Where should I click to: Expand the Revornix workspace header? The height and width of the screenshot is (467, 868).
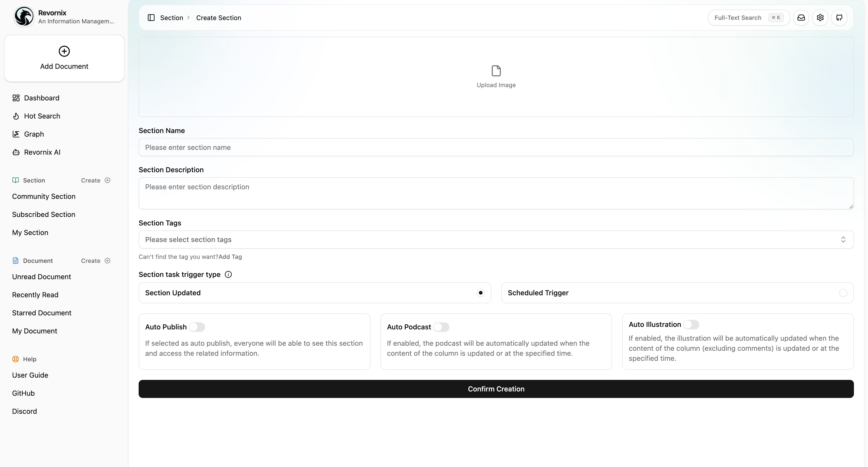coord(64,17)
